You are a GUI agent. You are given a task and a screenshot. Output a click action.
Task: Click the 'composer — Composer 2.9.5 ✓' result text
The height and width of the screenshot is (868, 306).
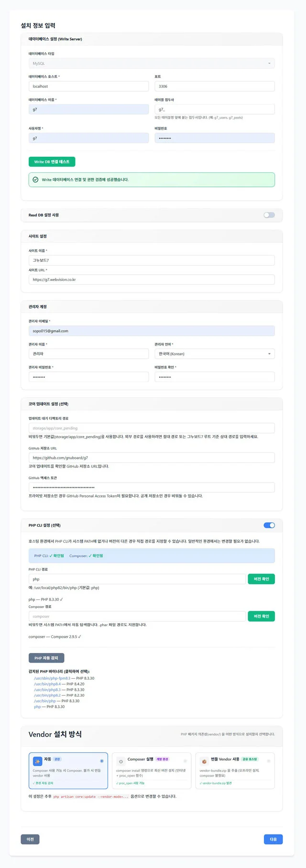(x=55, y=637)
